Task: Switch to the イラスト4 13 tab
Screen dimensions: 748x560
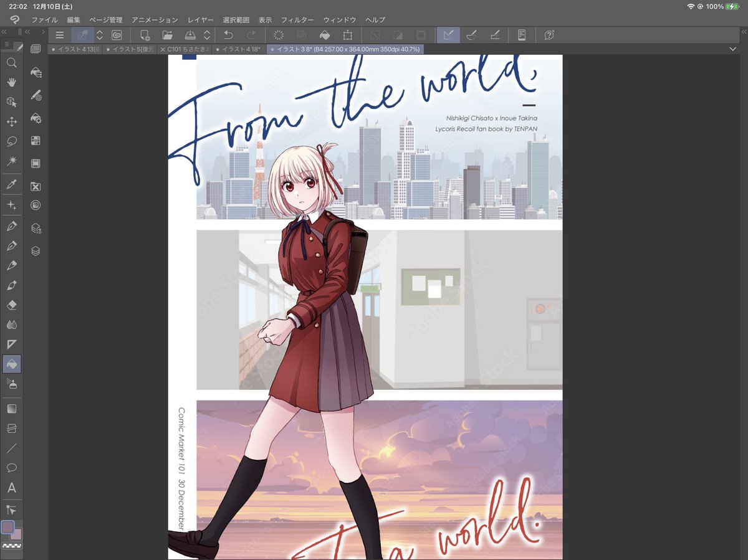Action: [x=76, y=49]
